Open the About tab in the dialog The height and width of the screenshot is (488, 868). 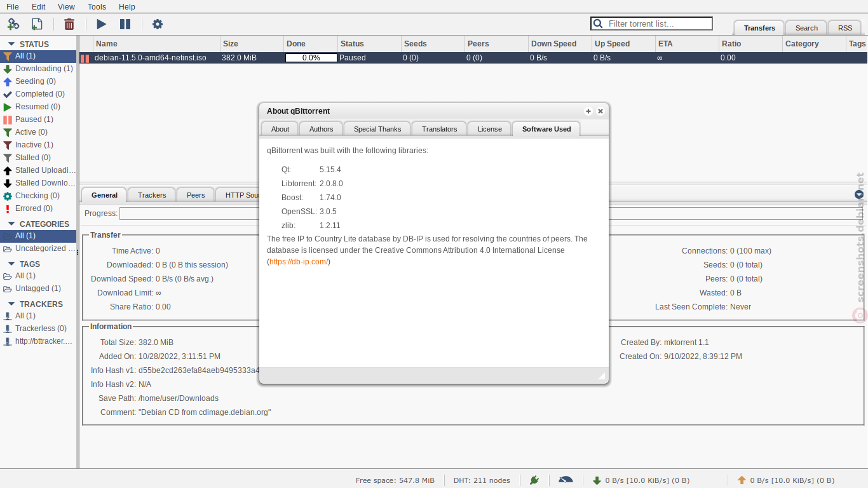click(280, 129)
